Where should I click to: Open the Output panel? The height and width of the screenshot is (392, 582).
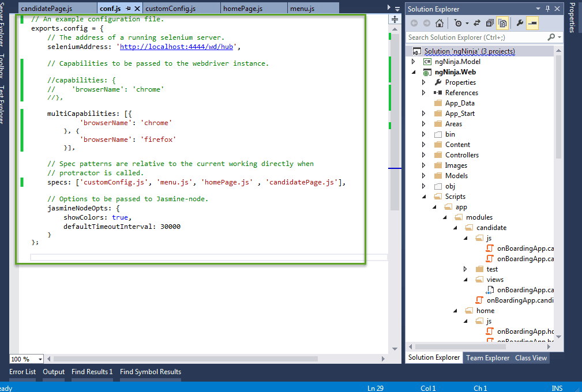[x=54, y=372]
